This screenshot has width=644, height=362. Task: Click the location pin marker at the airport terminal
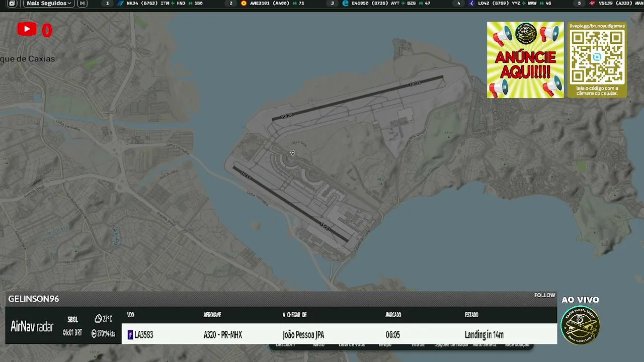[292, 153]
